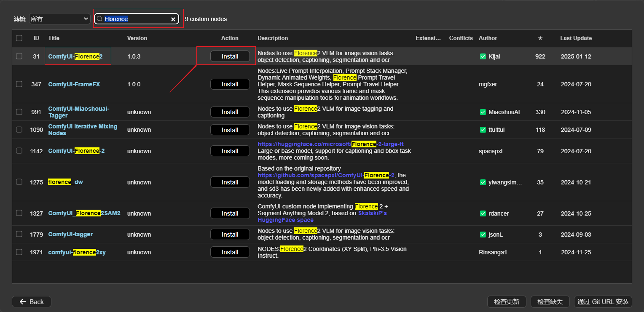Open the ComfyUI-Florence-2 title link
The width and height of the screenshot is (644, 312).
click(x=76, y=151)
